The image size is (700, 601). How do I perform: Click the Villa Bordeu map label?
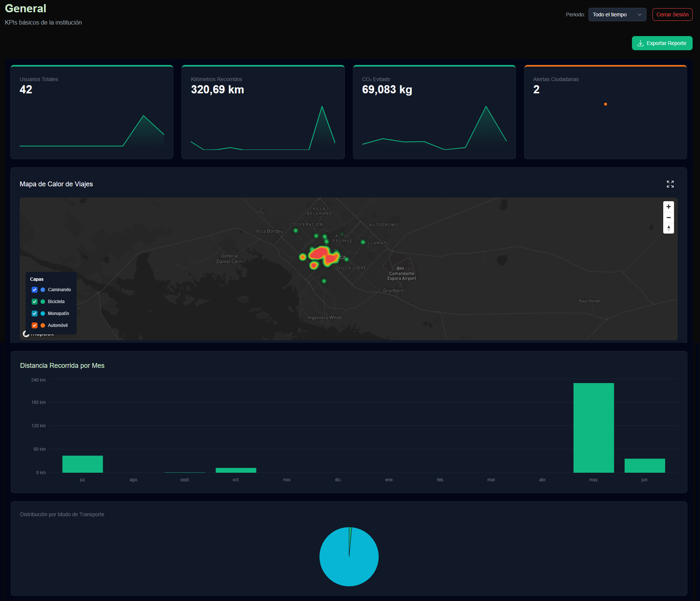(270, 231)
